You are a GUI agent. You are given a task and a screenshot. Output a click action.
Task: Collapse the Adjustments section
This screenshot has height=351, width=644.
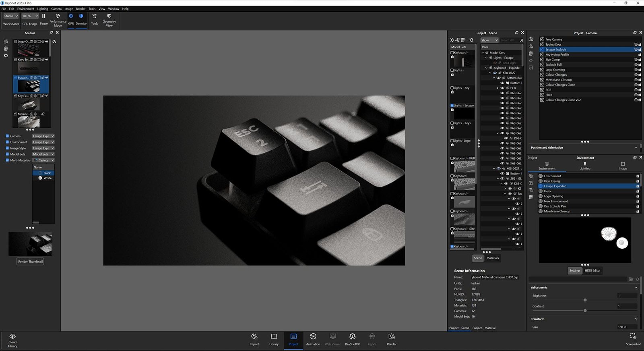click(636, 288)
